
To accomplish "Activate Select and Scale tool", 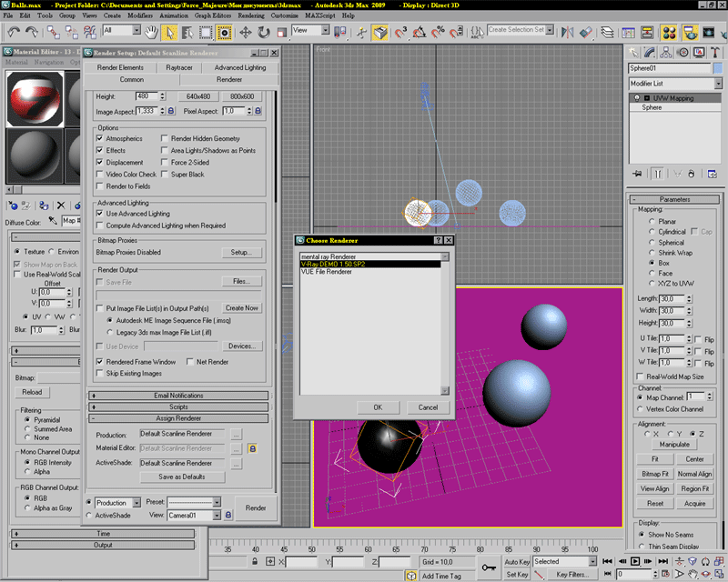I will point(281,32).
